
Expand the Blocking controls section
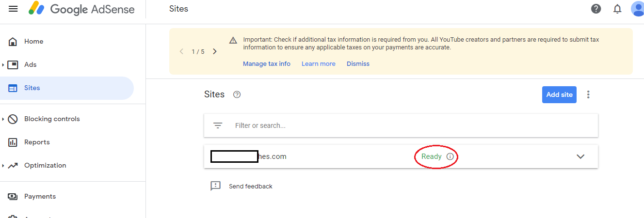pos(3,119)
